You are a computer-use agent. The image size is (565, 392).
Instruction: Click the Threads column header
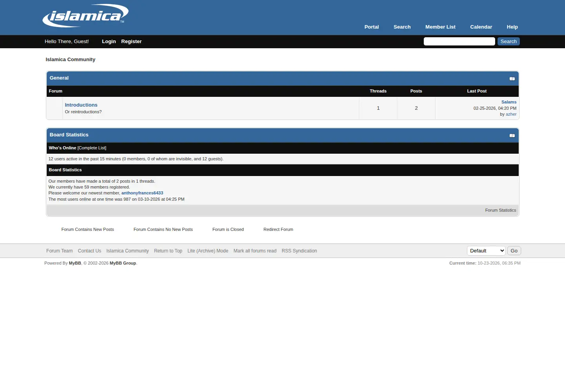[x=378, y=91]
